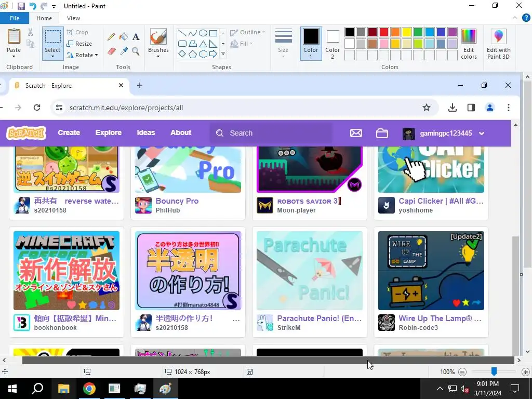Choose the Oval shape
The image size is (532, 399).
[203, 33]
